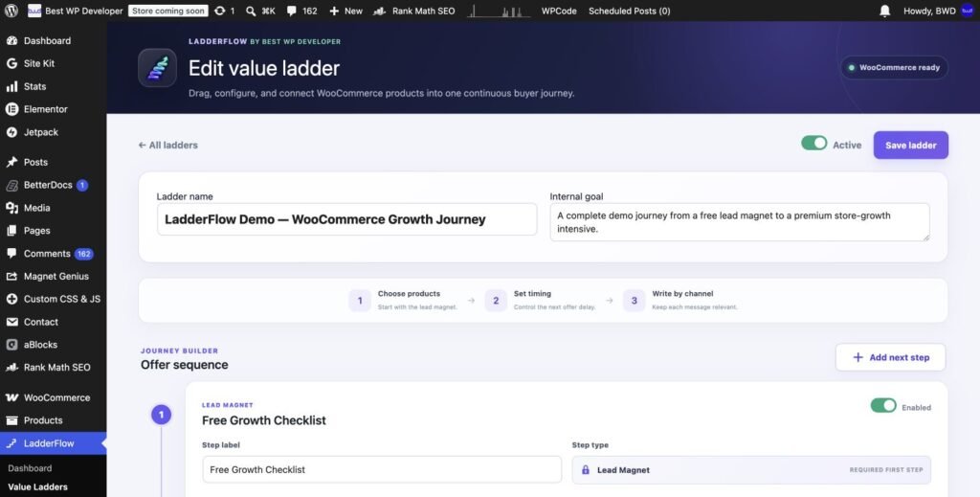Screen dimensions: 980x497
Task: Click the aBlocks icon in sidebar
Action: [11, 345]
